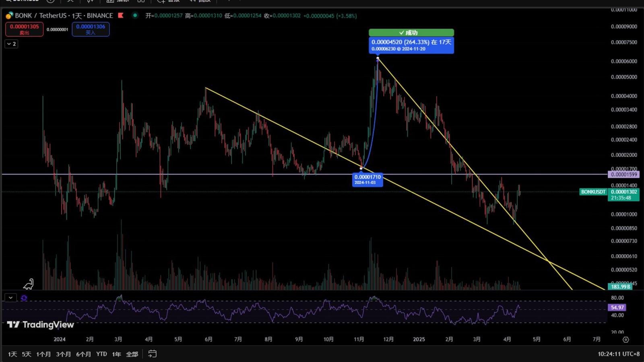Click the BONKUSDT green symbol label

click(593, 192)
